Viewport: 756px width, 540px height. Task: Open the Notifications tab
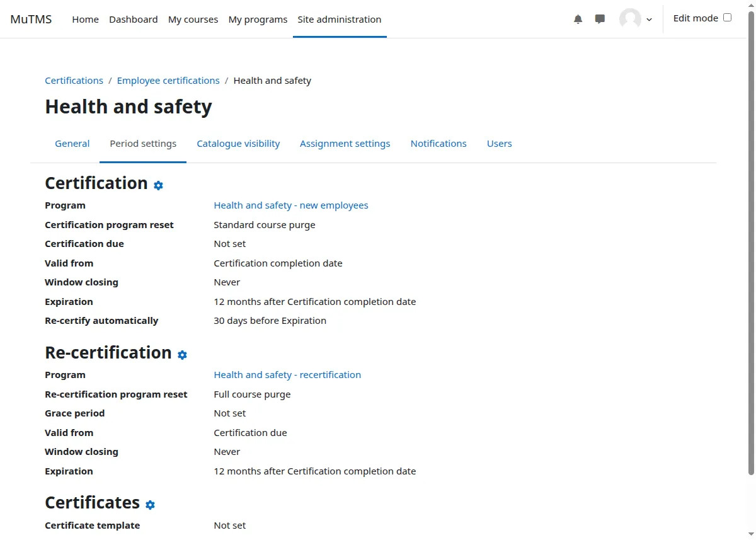[438, 144]
